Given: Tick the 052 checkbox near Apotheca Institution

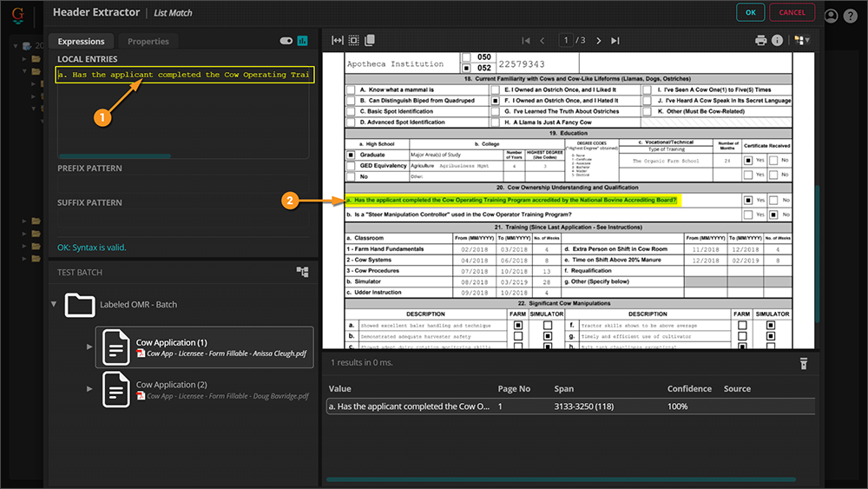Looking at the screenshot, I should [x=466, y=68].
